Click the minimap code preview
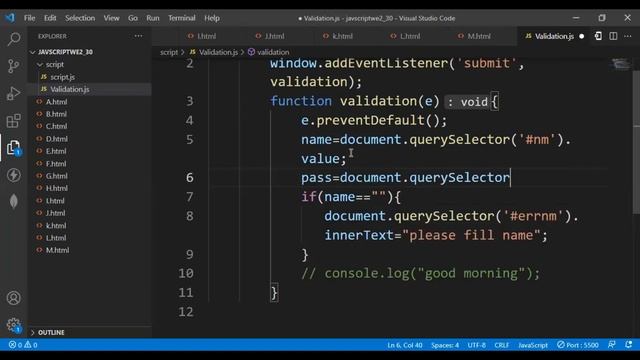This screenshot has height=360, width=640. [x=620, y=64]
